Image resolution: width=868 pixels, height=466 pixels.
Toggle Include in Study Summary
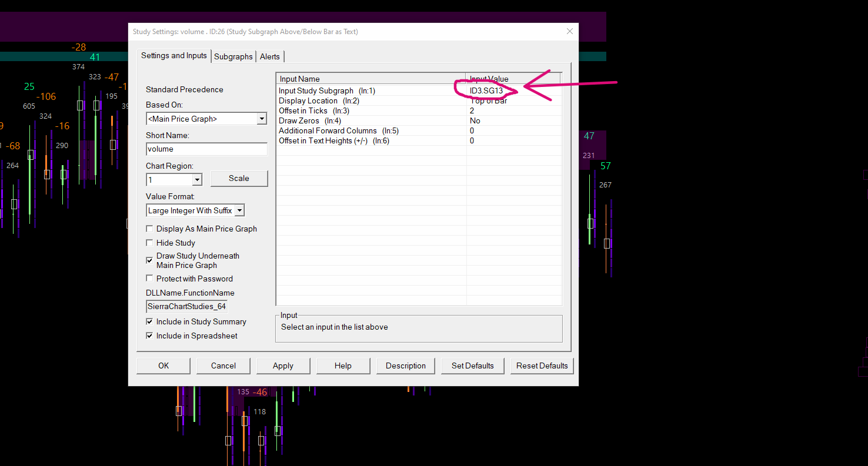point(150,321)
